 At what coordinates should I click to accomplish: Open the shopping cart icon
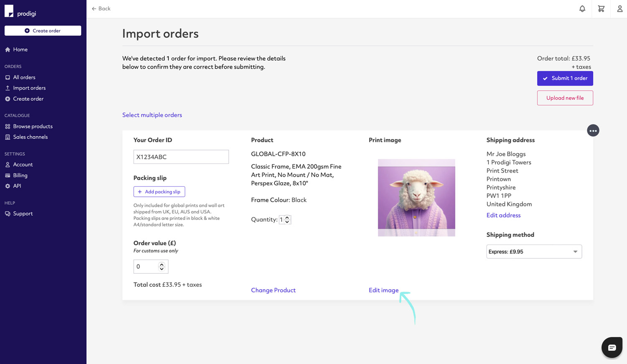[601, 9]
